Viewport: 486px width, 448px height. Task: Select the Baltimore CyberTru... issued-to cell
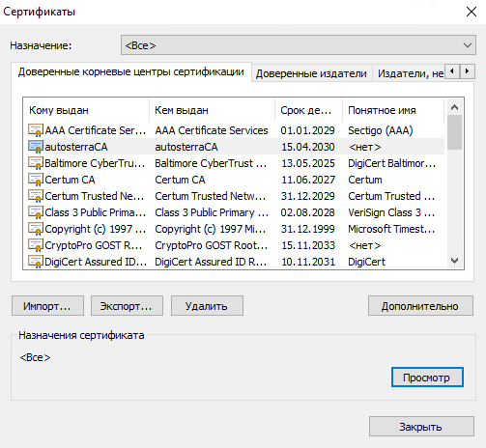95,163
